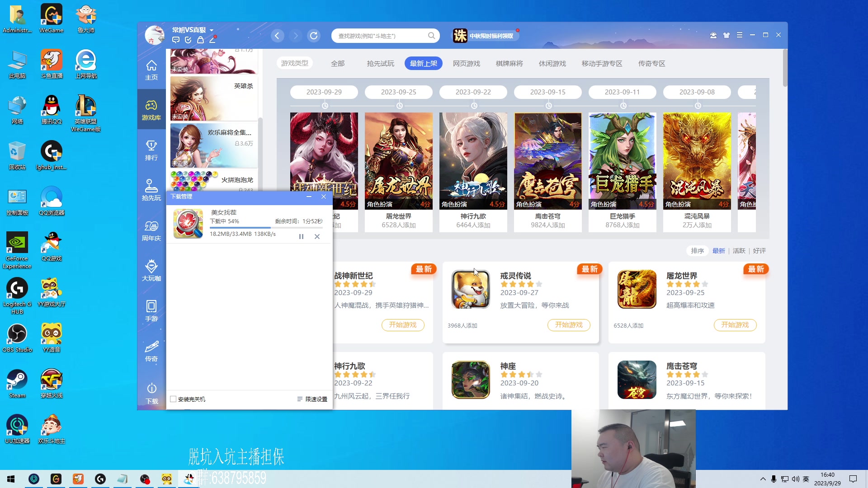This screenshot has height=488, width=868.
Task: Open the 大玩咖 sidebar icon
Action: [151, 271]
